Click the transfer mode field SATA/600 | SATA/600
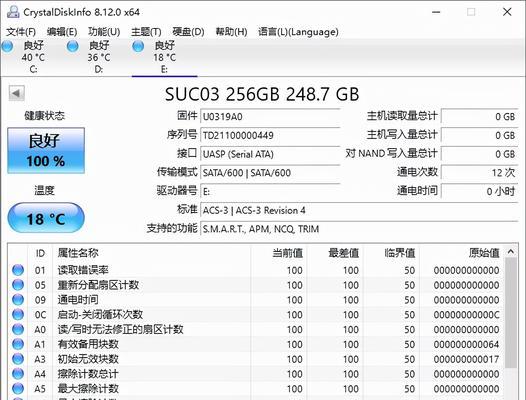526x400 pixels. click(x=270, y=173)
